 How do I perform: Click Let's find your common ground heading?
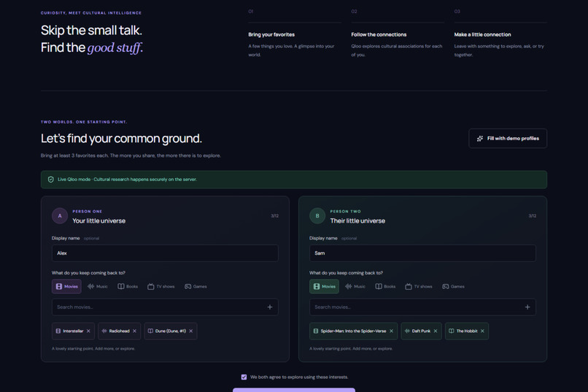(x=121, y=139)
